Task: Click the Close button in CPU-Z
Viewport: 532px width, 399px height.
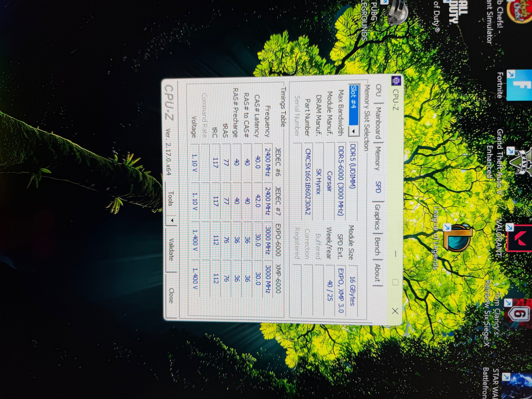Action: (x=171, y=295)
